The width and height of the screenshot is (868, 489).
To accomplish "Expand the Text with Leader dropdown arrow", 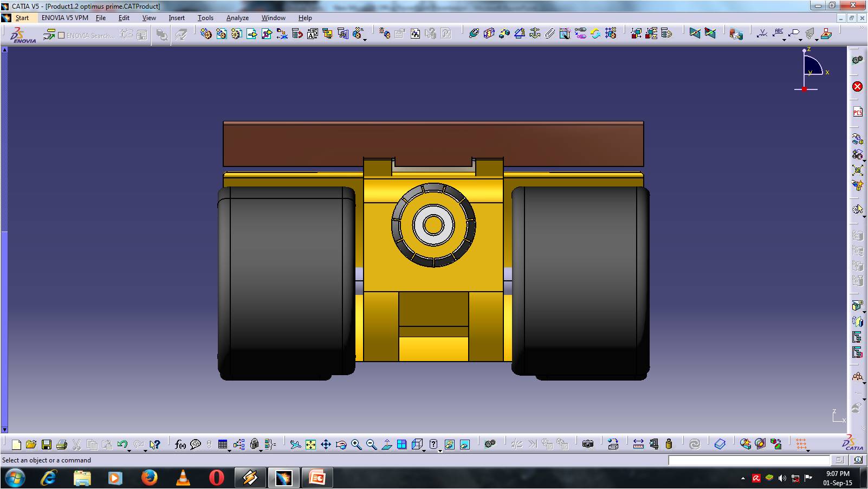I will pyautogui.click(x=784, y=39).
